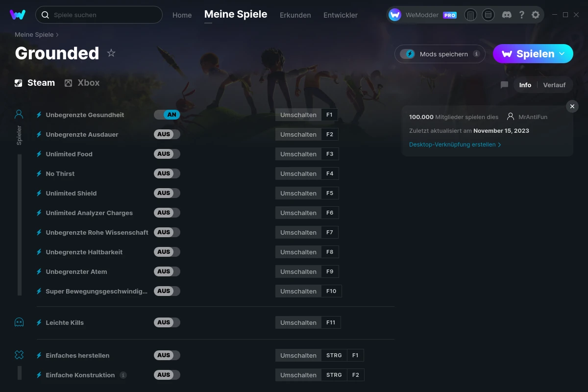Click Desktop-Verknüpfung erstellen link
This screenshot has width=588, height=392.
click(x=455, y=145)
